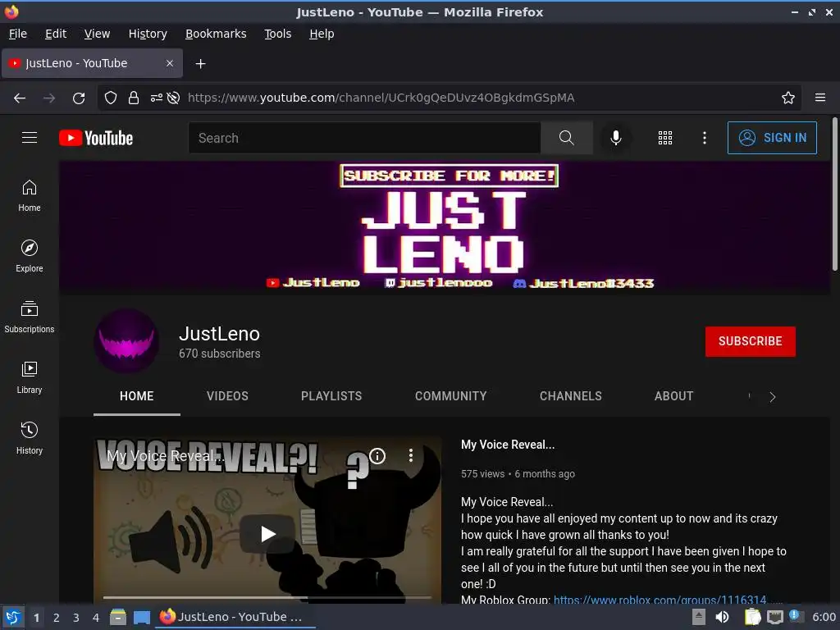The height and width of the screenshot is (630, 840).
Task: Open a new browser tab
Action: [x=200, y=64]
